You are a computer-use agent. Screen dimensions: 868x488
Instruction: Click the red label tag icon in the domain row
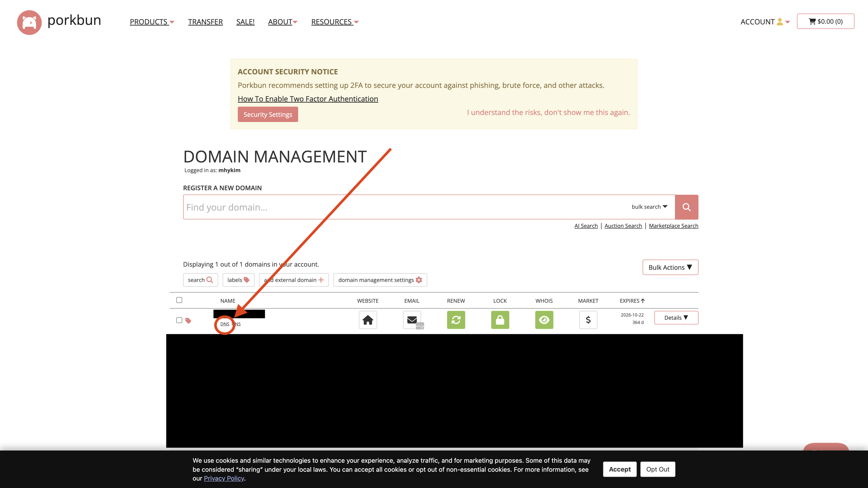pos(188,321)
